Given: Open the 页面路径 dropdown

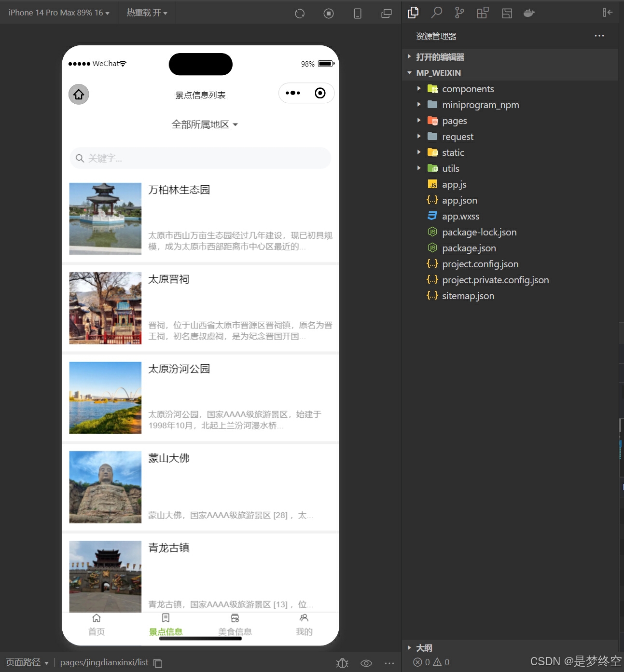Looking at the screenshot, I should point(27,662).
